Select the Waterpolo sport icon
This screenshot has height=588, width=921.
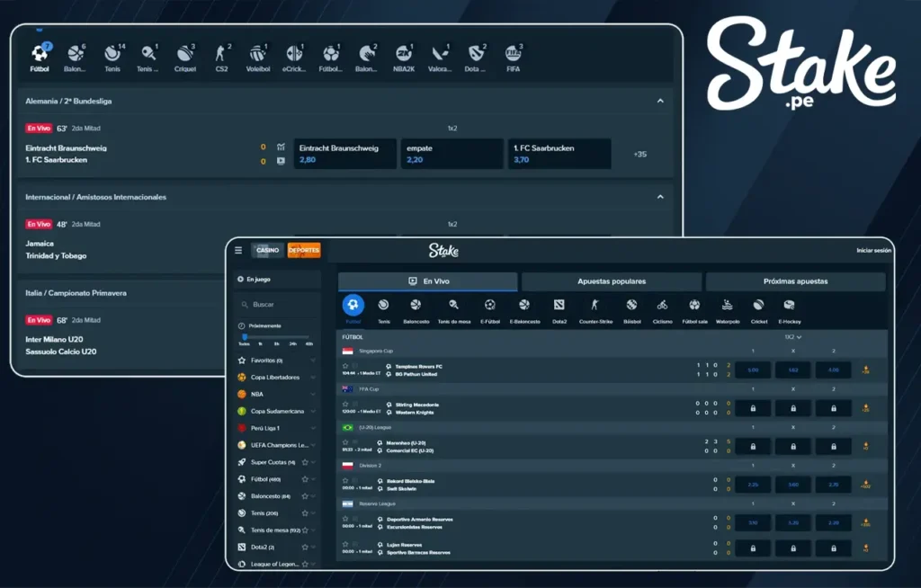(727, 306)
